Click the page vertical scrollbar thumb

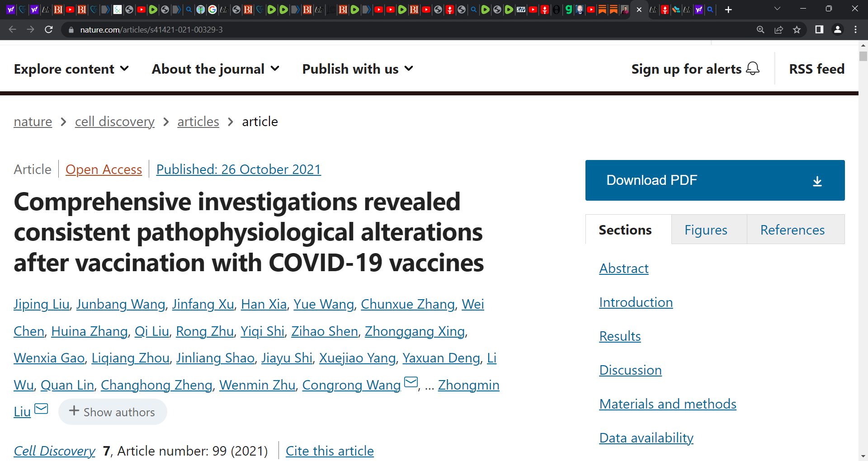click(863, 56)
